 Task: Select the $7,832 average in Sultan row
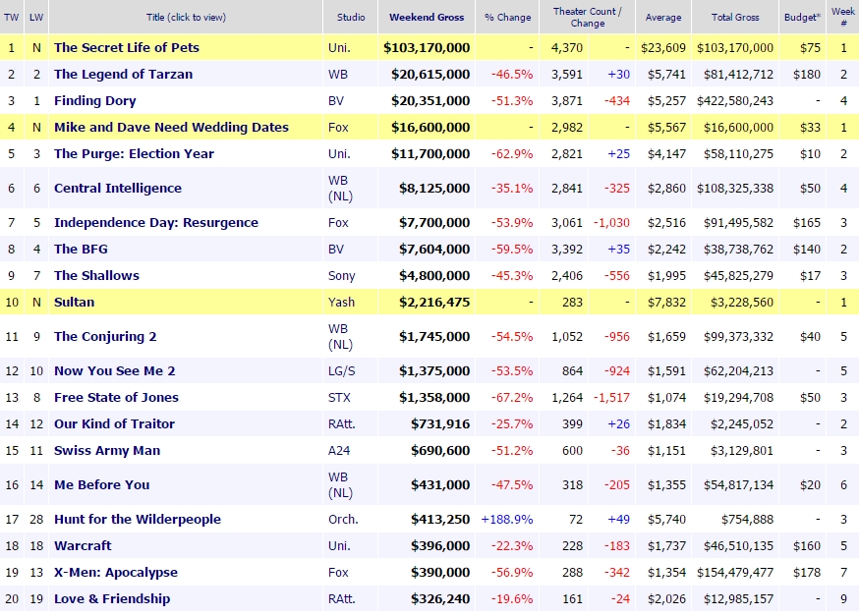coord(666,303)
